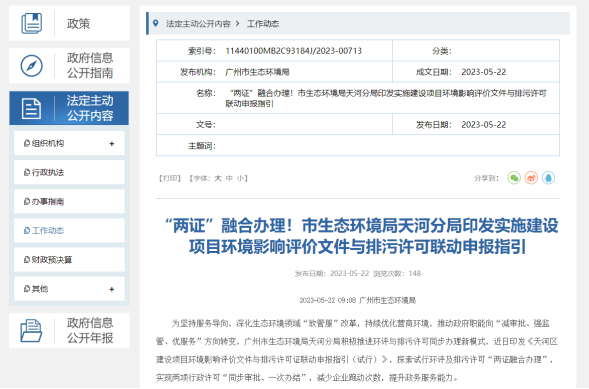Click the 分类 label
Screen dimensions: 589x389
[441, 51]
